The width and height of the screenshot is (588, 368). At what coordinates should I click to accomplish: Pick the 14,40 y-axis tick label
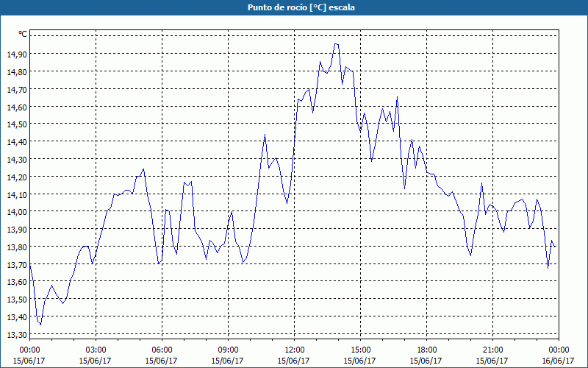[x=17, y=141]
